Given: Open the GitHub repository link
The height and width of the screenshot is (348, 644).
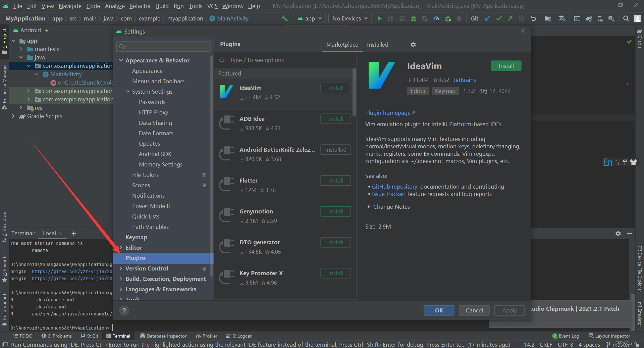Looking at the screenshot, I should (394, 187).
